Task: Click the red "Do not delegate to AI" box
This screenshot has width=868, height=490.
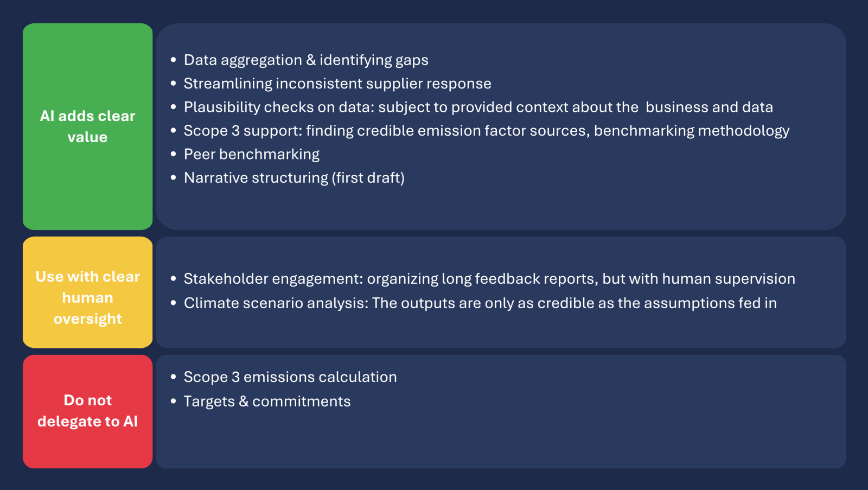Action: click(87, 411)
